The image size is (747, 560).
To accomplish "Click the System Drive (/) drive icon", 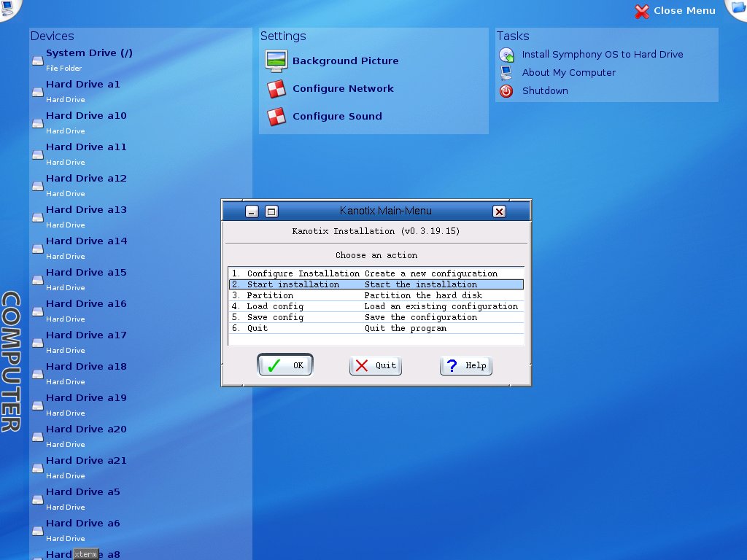I will (x=38, y=61).
